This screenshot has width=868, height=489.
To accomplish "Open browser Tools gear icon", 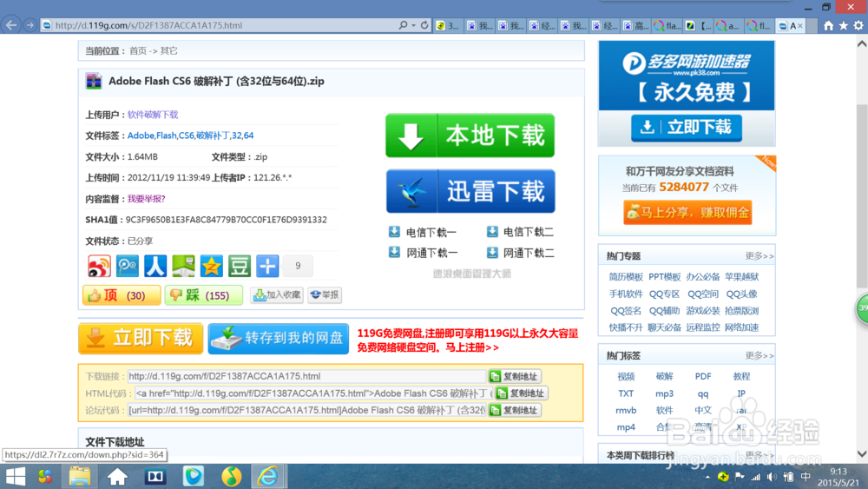I will point(858,25).
